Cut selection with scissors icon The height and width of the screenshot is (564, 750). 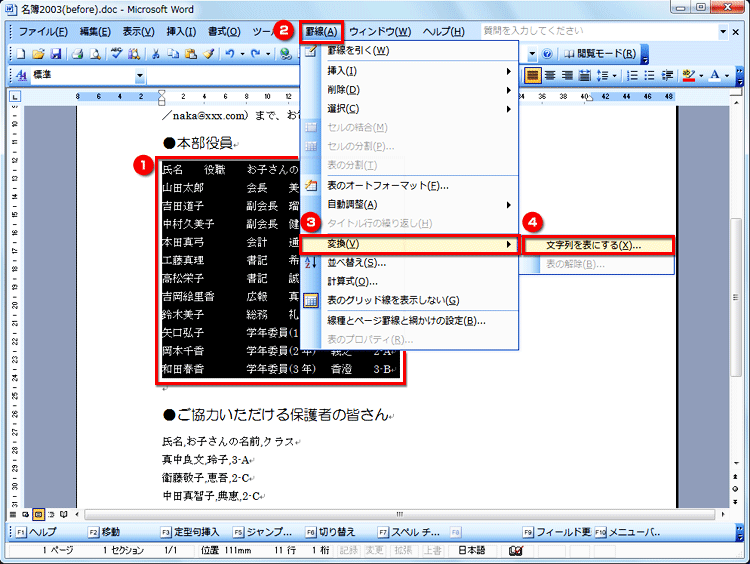point(155,54)
